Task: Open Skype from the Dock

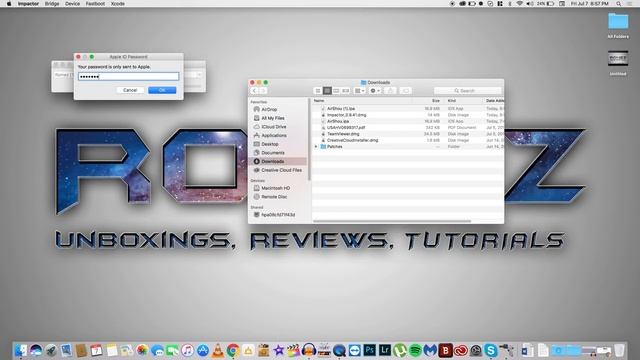Action: [491, 350]
